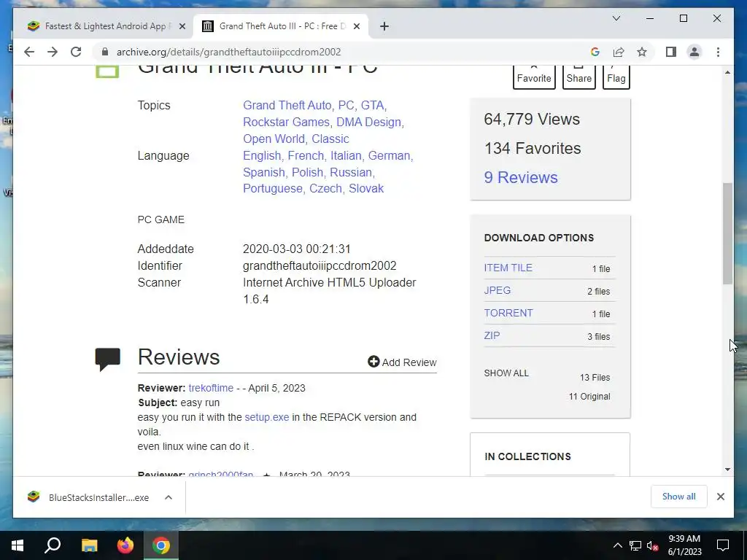
Task: Show hidden system tray icons
Action: pyautogui.click(x=617, y=545)
